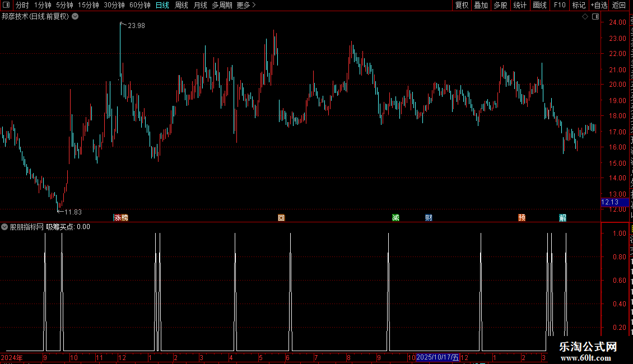Viewport: 633px width, 364px height.
Task: Click the 0.20 indicator axis label
Action: tap(619, 327)
